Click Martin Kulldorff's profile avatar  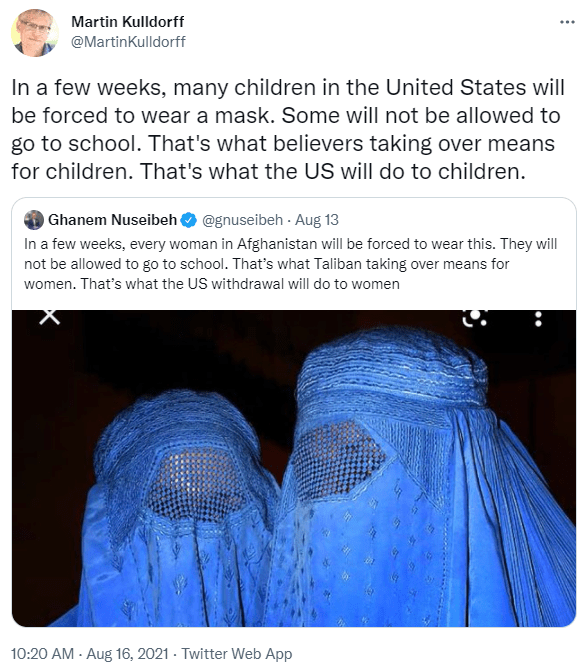[34, 33]
